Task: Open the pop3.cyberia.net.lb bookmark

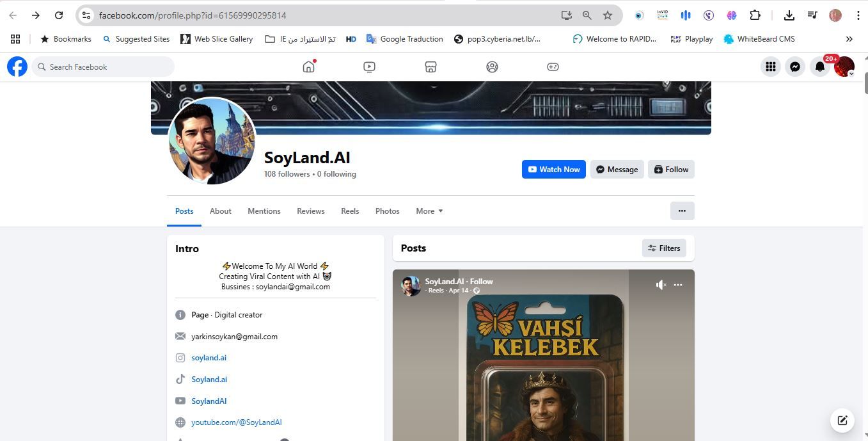Action: pyautogui.click(x=497, y=39)
